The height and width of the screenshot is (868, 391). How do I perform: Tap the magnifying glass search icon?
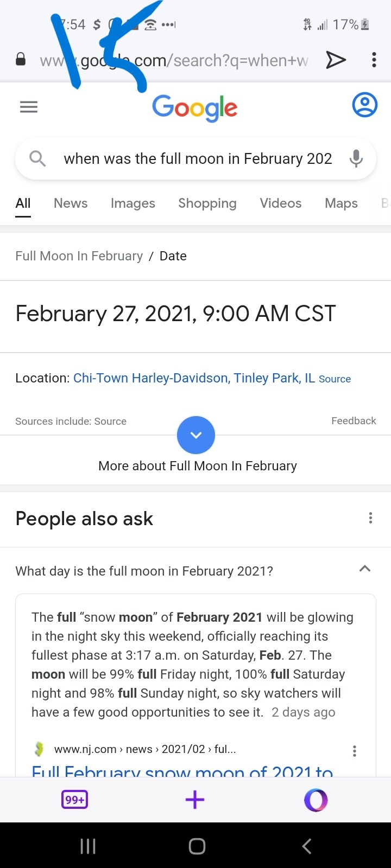(37, 158)
